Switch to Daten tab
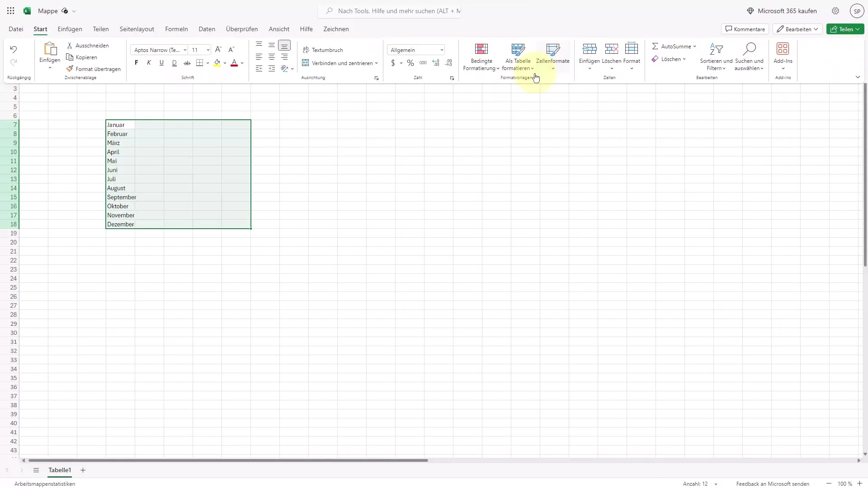 [x=207, y=29]
